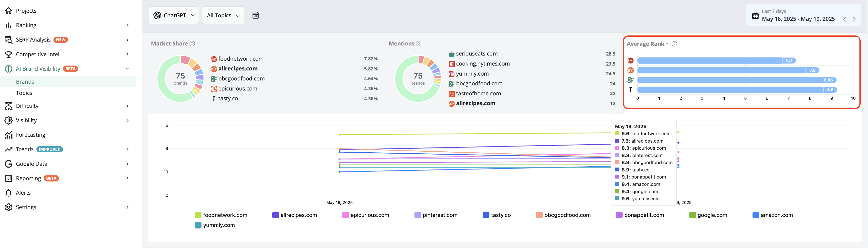Click the Alerts bell icon
Screen dimensions: 868x248
tap(8, 193)
